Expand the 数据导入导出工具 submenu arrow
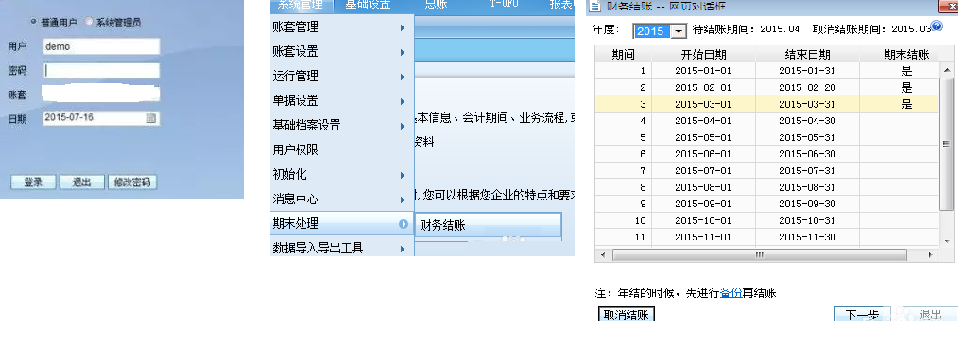The height and width of the screenshot is (364, 980). coord(403,249)
